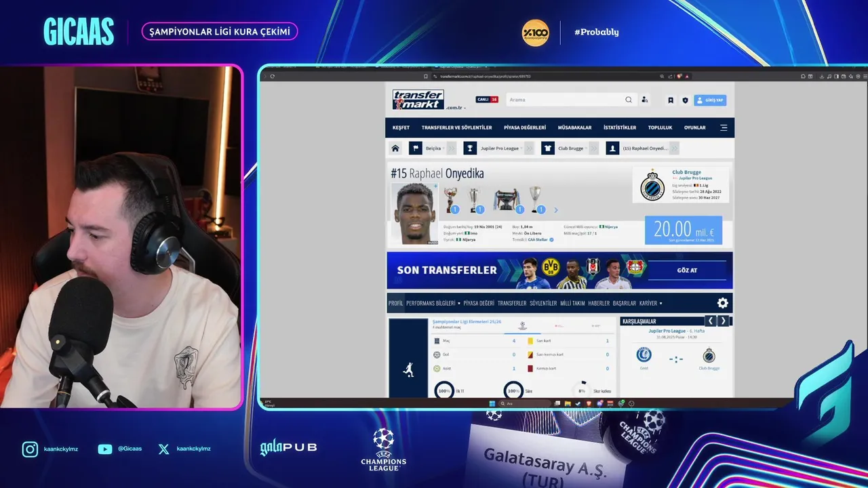This screenshot has height=488, width=868.
Task: Open Şampiyonlar Ligi Elemeleri 25/26 link
Action: pos(467,321)
